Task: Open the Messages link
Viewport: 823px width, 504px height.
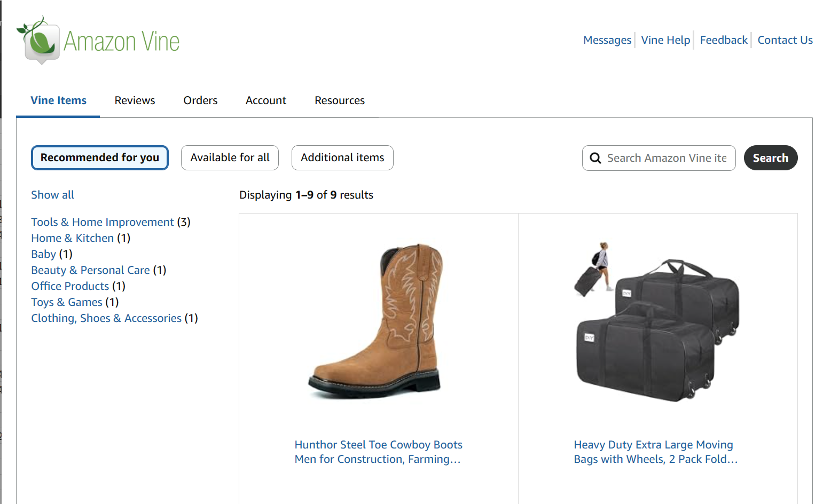Action: point(607,40)
